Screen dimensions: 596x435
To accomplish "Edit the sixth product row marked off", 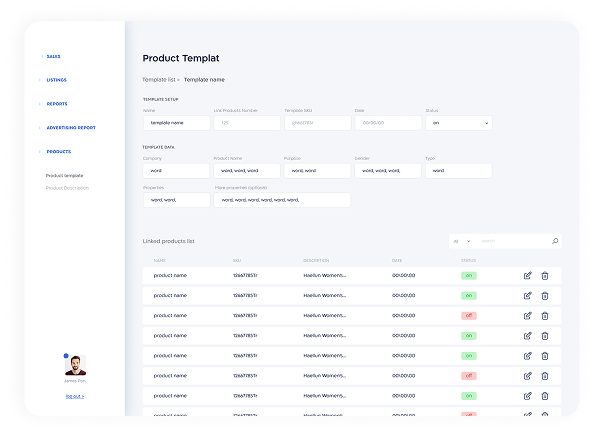I will pyautogui.click(x=527, y=376).
